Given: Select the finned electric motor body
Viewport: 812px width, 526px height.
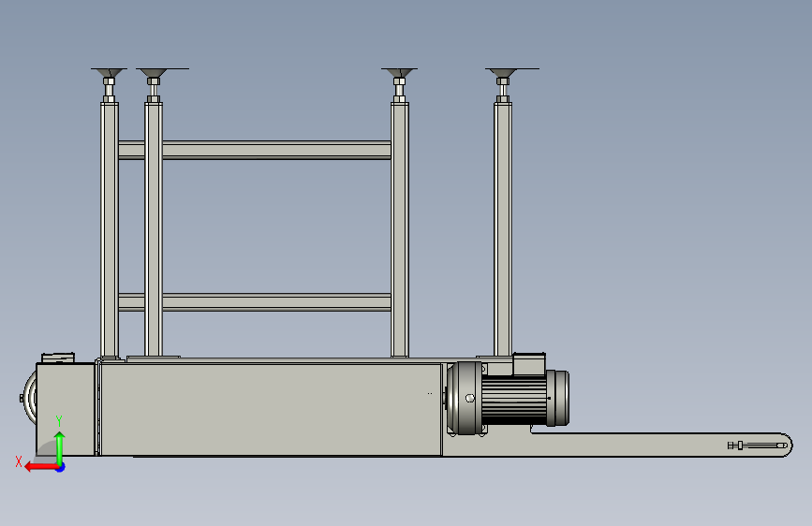Looking at the screenshot, I should 514,399.
